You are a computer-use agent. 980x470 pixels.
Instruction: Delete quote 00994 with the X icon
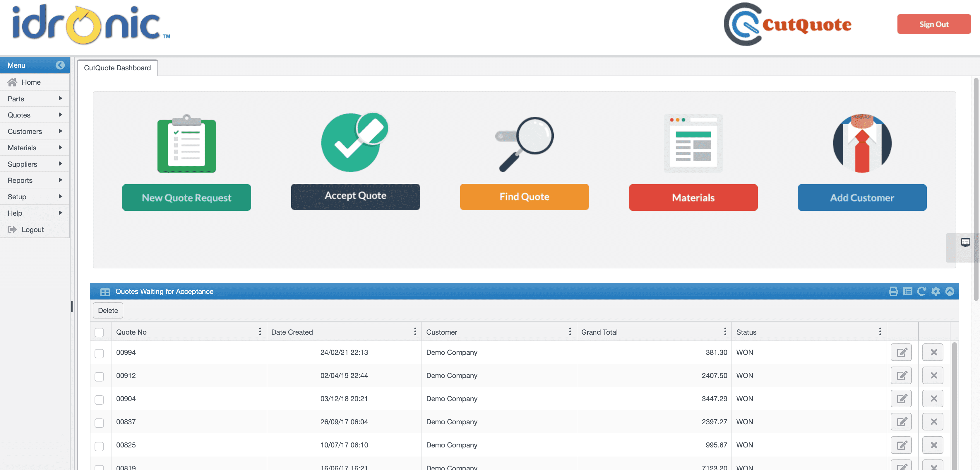933,352
